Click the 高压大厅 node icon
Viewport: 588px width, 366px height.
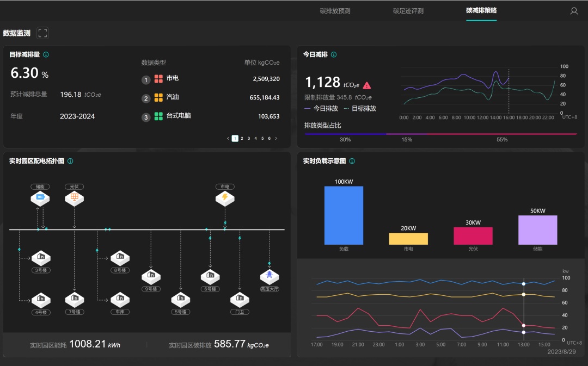[x=269, y=276]
